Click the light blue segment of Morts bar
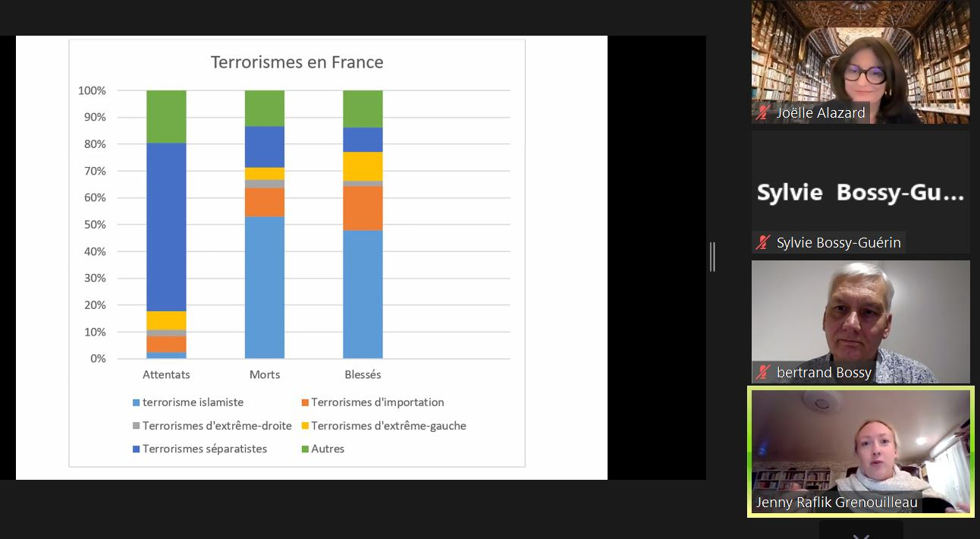Image resolution: width=980 pixels, height=539 pixels. tap(264, 287)
